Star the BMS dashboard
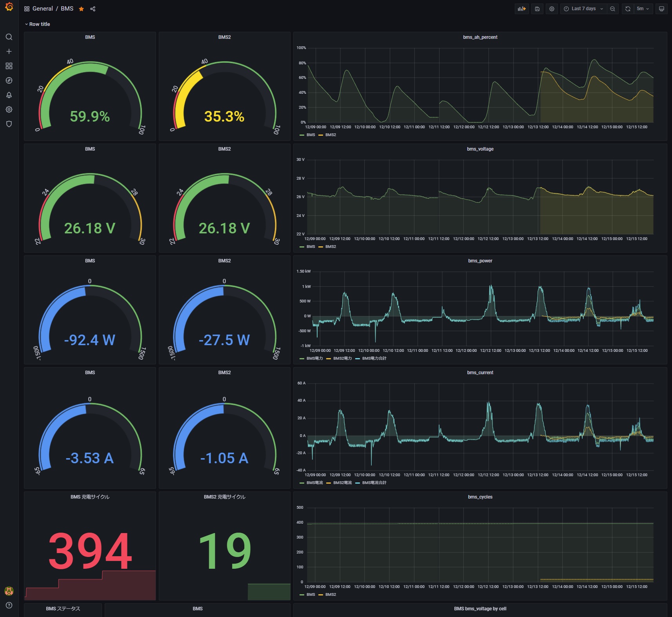 (x=81, y=9)
